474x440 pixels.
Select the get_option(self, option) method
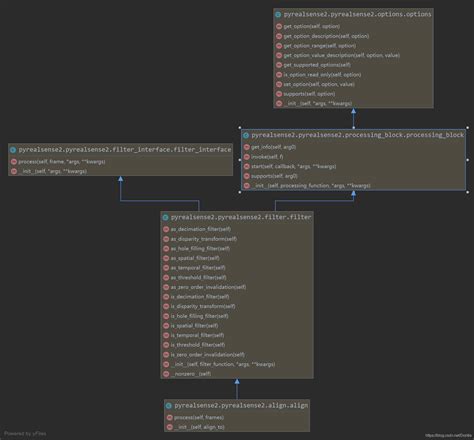point(312,26)
